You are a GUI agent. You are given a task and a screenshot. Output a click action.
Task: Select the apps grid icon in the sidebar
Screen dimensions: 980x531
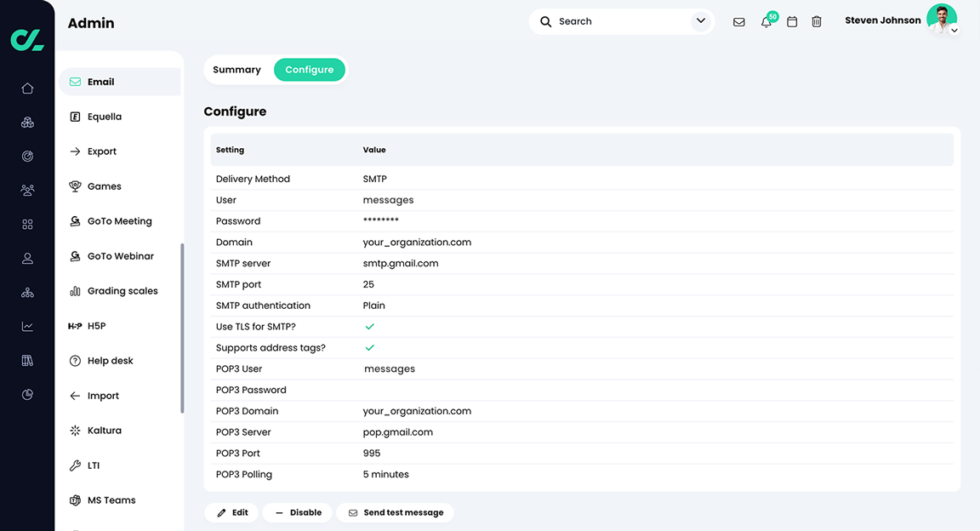pos(26,224)
